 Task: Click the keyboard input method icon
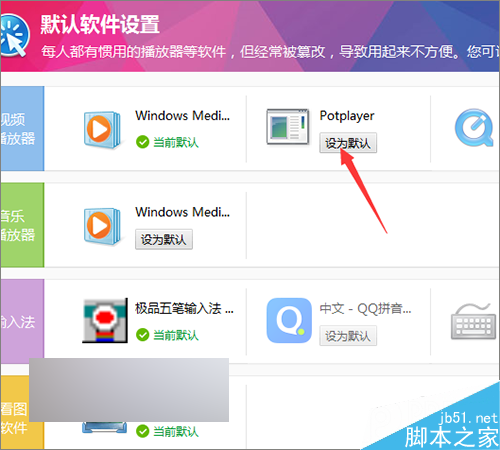pos(473,321)
